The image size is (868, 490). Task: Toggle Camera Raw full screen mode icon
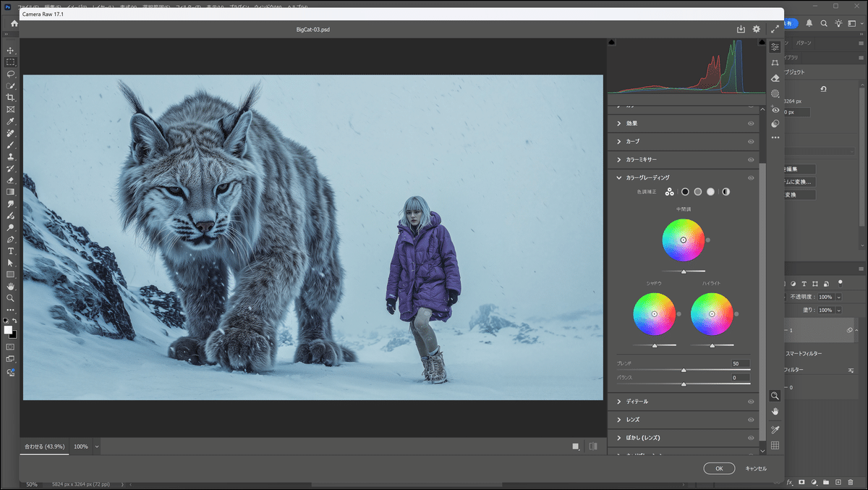click(775, 30)
